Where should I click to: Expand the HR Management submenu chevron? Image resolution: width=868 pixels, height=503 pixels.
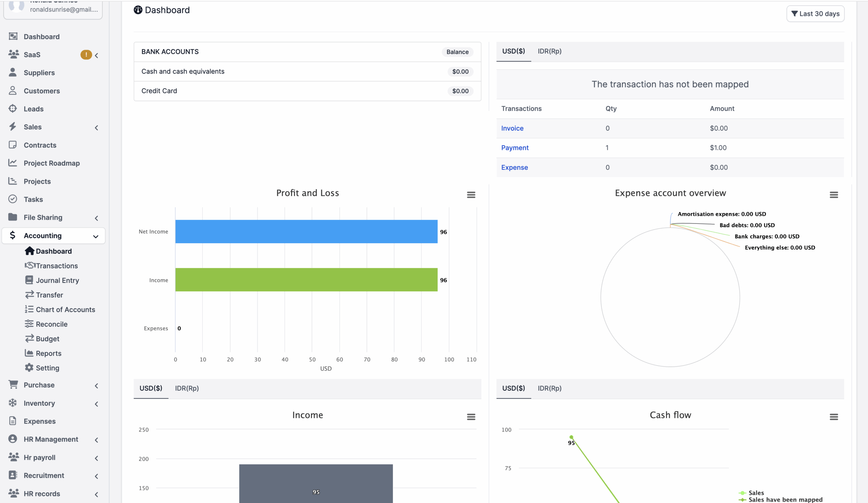(96, 440)
